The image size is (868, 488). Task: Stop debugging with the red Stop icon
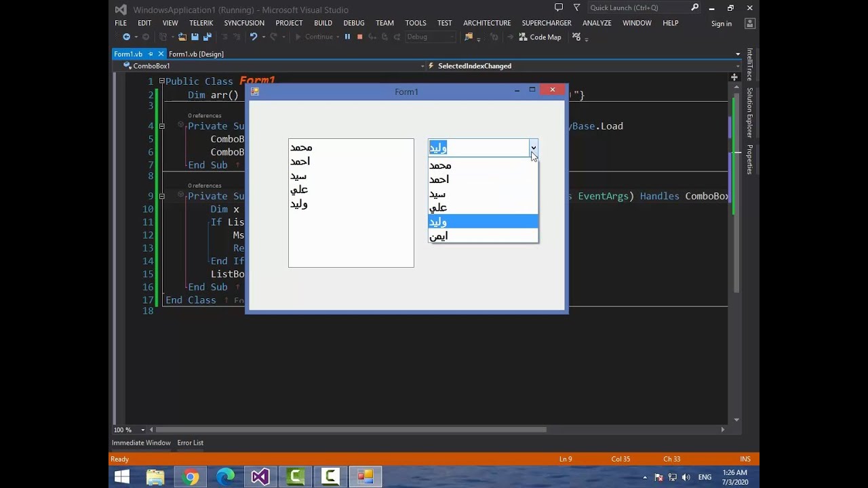coord(360,37)
